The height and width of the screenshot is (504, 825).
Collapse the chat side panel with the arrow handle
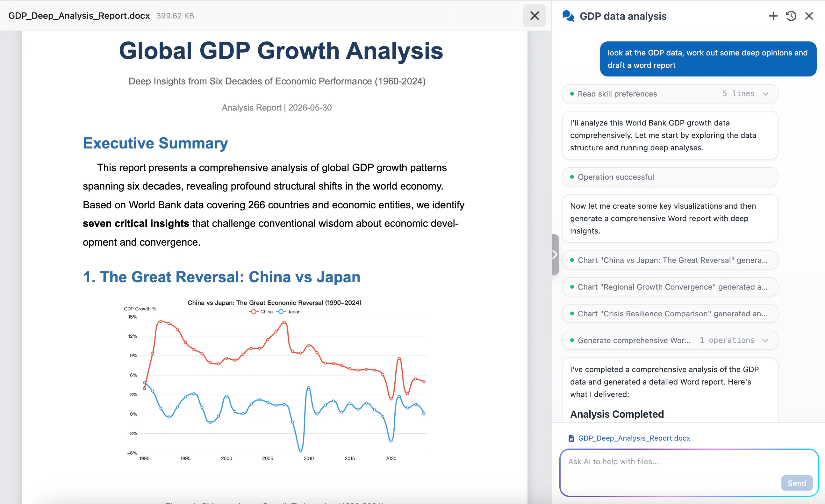pos(555,255)
